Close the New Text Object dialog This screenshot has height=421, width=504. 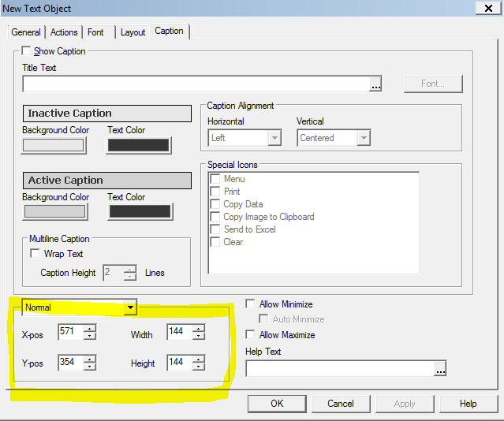click(x=488, y=8)
